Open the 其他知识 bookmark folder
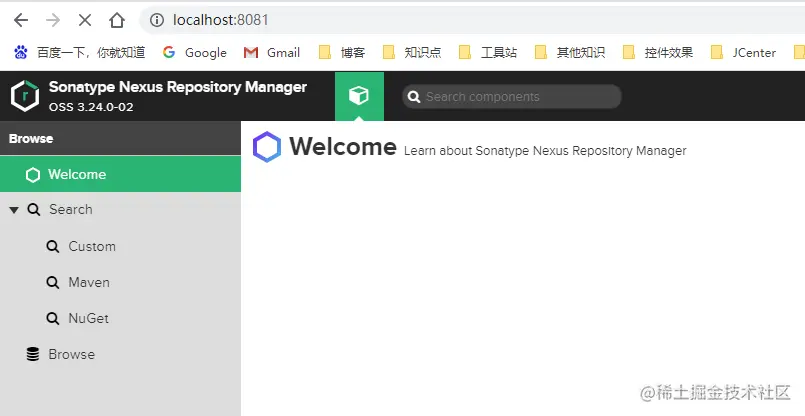Screen dimensions: 805x416 570,52
